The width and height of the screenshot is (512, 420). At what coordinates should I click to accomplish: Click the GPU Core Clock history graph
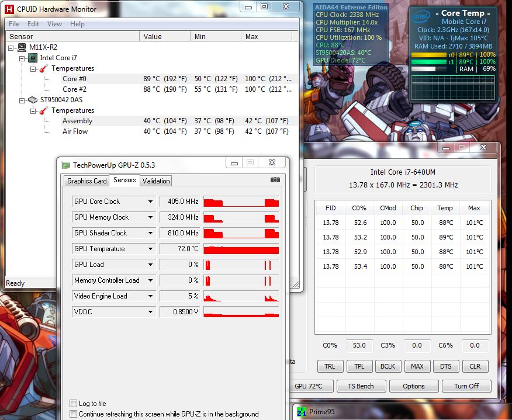click(241, 202)
